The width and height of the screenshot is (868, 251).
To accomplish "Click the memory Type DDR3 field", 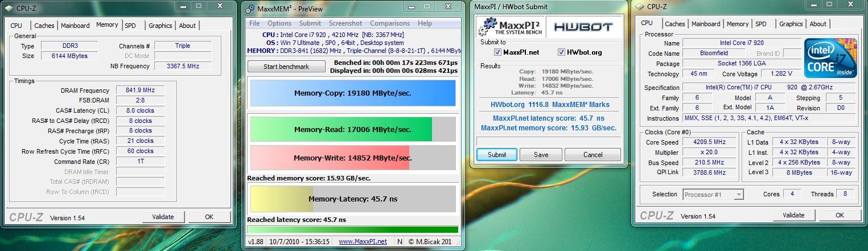I will [69, 46].
